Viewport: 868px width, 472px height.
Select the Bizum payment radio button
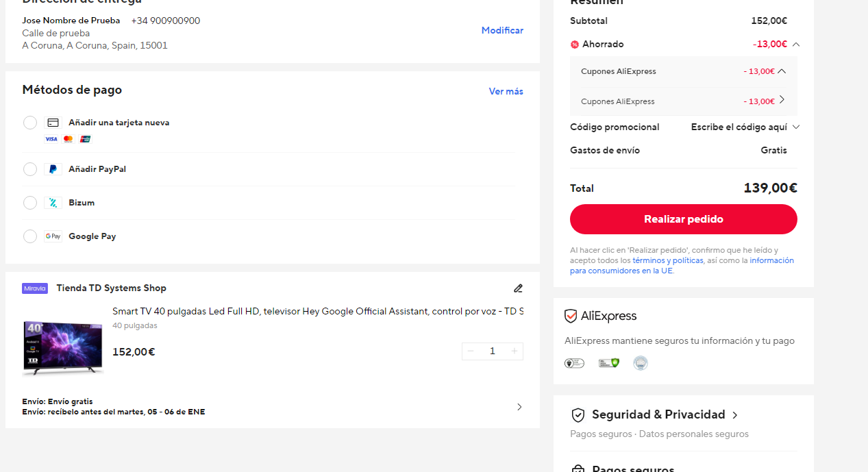click(30, 203)
